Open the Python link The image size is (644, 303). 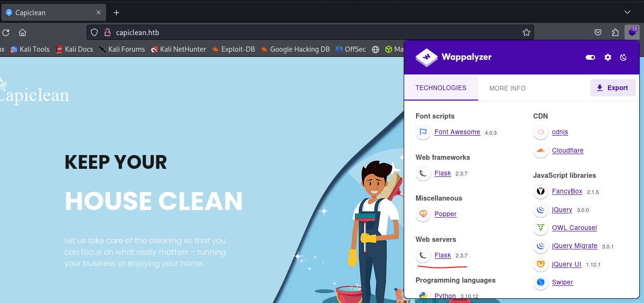pyautogui.click(x=445, y=296)
